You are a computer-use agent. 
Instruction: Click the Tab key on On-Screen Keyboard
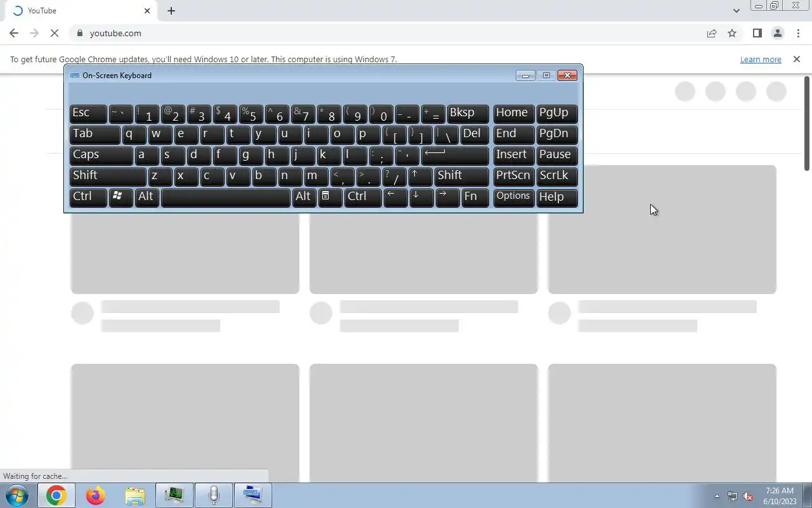click(95, 134)
